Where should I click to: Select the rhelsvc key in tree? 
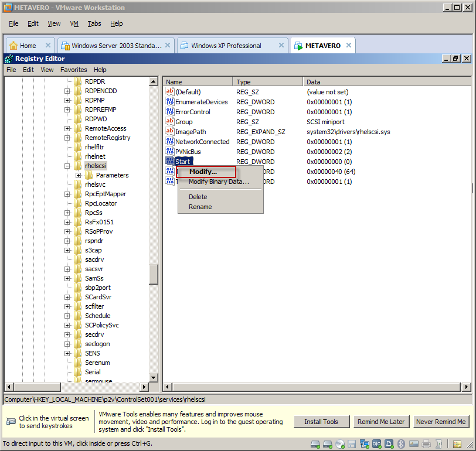coord(95,184)
